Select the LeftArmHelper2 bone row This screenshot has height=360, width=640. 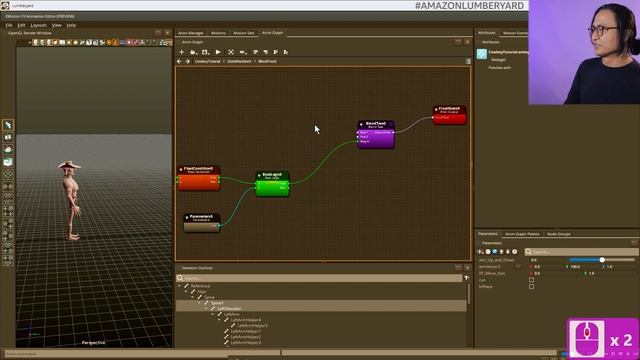246,337
